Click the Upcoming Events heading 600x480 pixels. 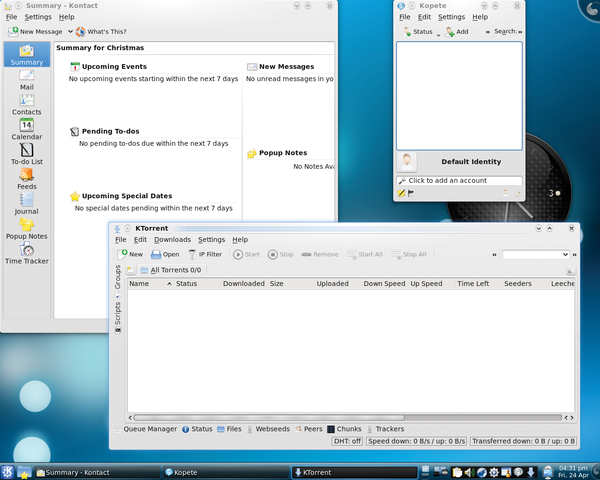pyautogui.click(x=114, y=67)
